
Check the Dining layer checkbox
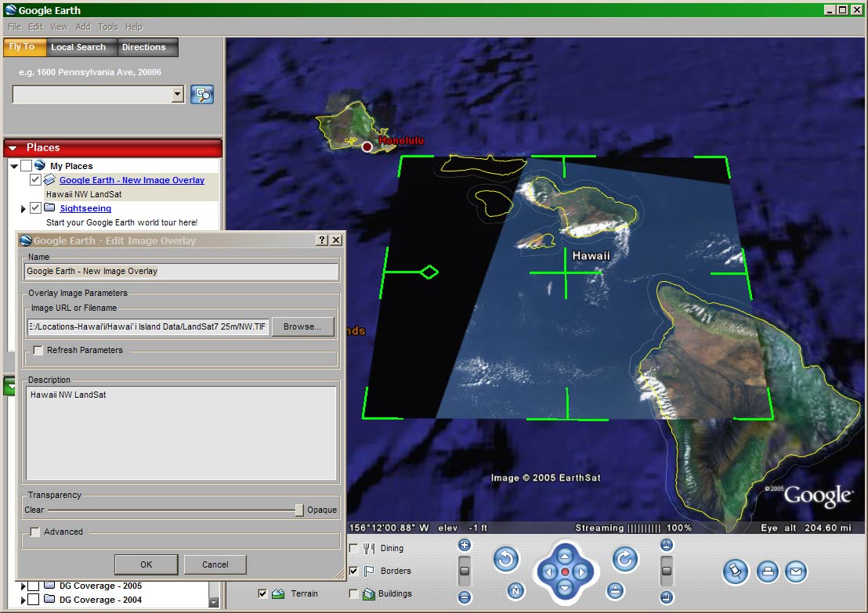coord(353,548)
